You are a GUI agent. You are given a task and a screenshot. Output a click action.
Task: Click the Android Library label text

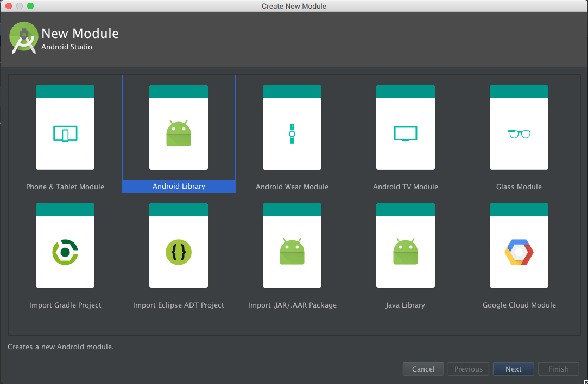coord(179,186)
